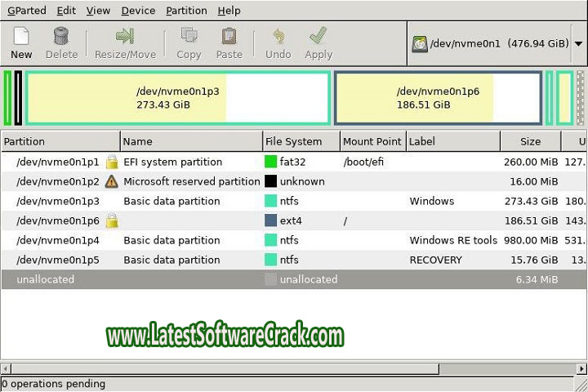Click the ntfs swatch on nvme0n1p3 row
Image resolution: width=588 pixels, height=392 pixels.
pos(270,201)
